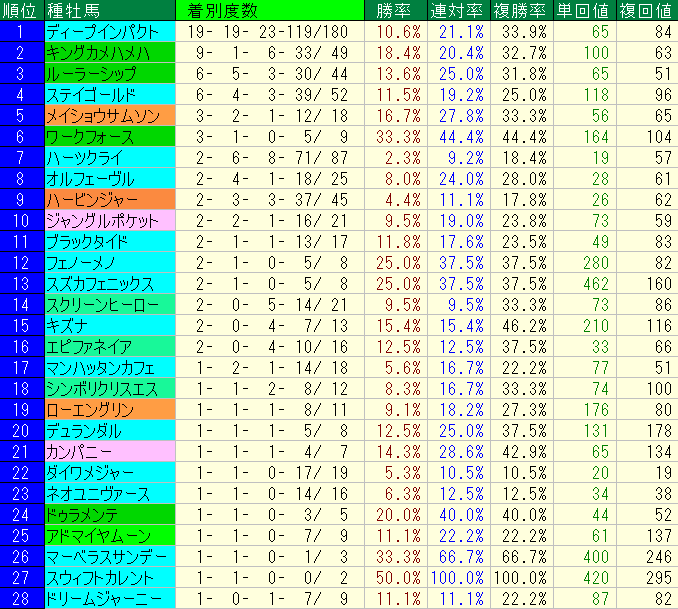Select win rate 10.6% for ディープインパクト
Screen dimensions: 678x609
click(398, 32)
